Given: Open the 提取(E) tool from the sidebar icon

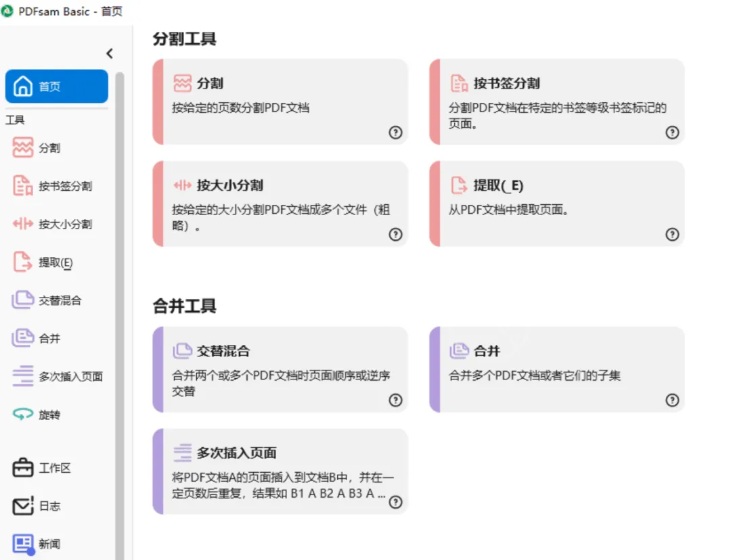Looking at the screenshot, I should [x=23, y=262].
